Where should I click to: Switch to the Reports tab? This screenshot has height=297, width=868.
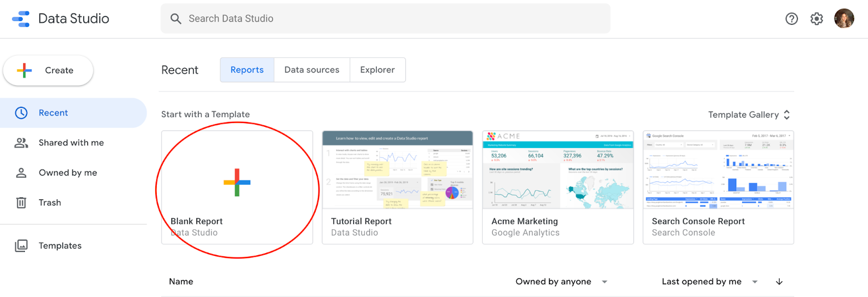247,70
